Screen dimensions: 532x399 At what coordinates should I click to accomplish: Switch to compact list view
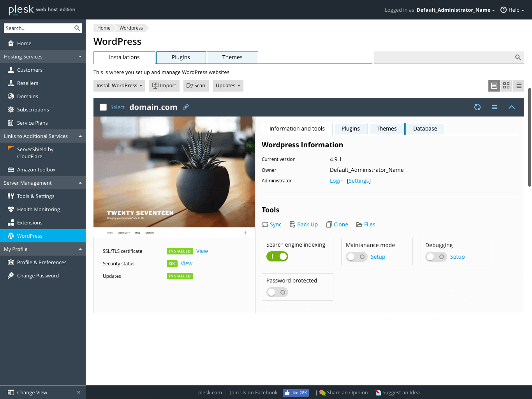518,86
